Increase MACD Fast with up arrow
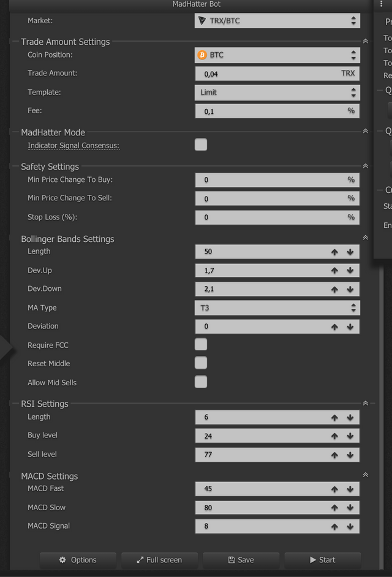The height and width of the screenshot is (577, 392). tap(334, 489)
